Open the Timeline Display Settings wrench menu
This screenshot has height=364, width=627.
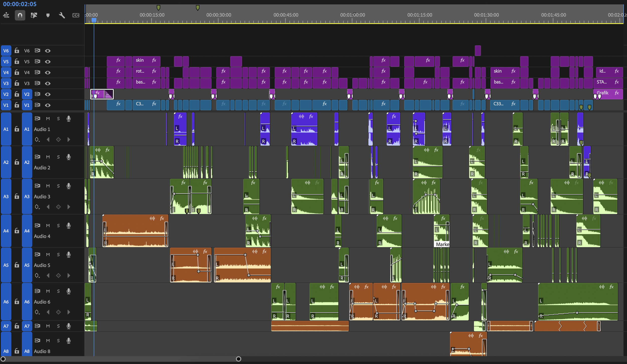(62, 15)
